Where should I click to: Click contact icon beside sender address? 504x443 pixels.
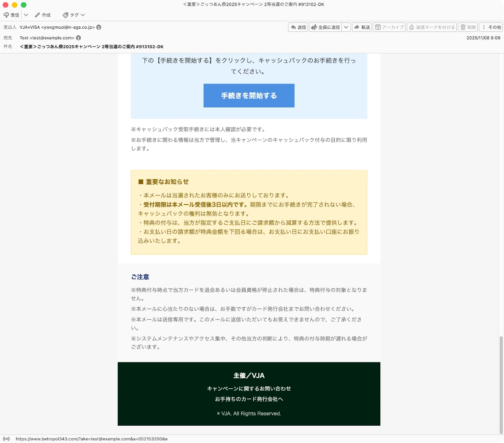(99, 27)
